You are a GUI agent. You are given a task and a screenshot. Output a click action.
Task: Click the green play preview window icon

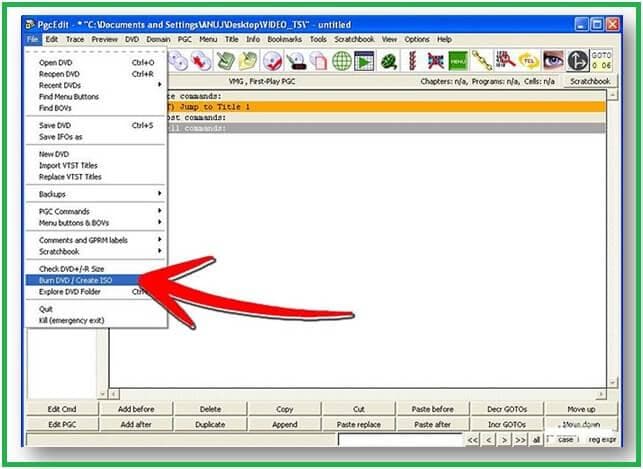coord(364,61)
